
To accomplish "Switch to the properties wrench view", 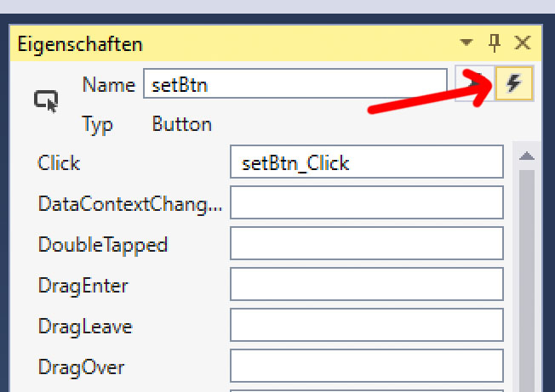I will point(472,83).
